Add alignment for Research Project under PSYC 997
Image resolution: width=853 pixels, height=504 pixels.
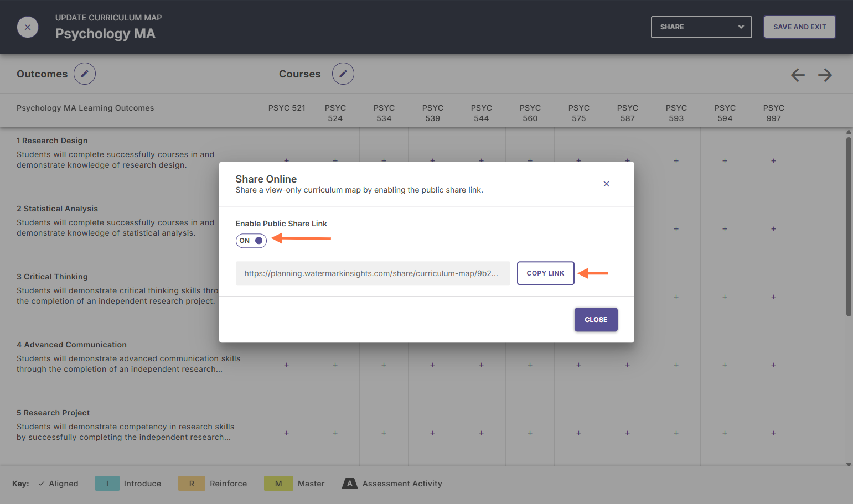(773, 433)
